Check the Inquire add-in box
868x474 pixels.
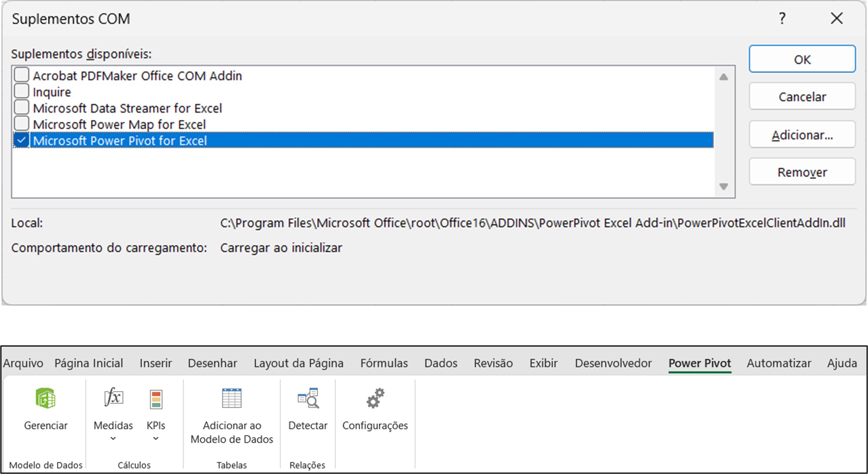[x=22, y=91]
